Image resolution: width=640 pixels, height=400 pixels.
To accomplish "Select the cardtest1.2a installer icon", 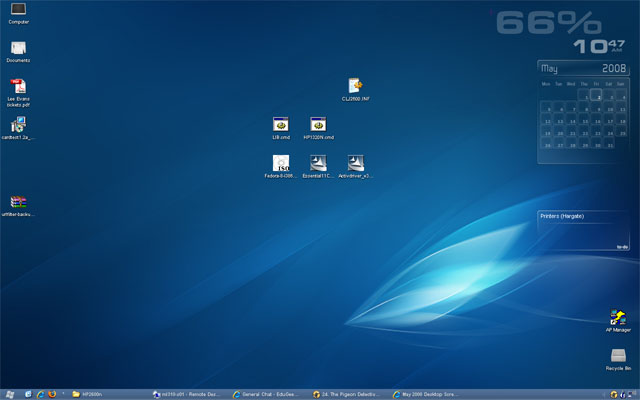I will coord(18,128).
